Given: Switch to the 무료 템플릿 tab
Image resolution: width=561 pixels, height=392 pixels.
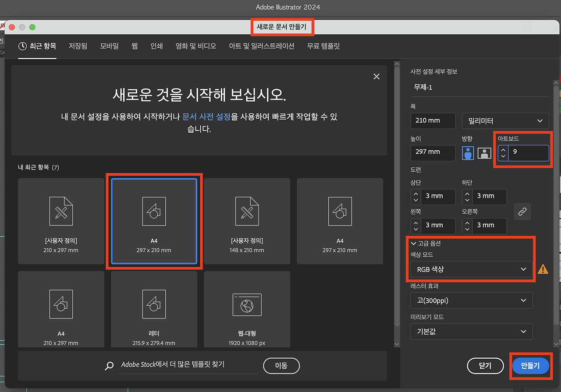Looking at the screenshot, I should (x=323, y=46).
